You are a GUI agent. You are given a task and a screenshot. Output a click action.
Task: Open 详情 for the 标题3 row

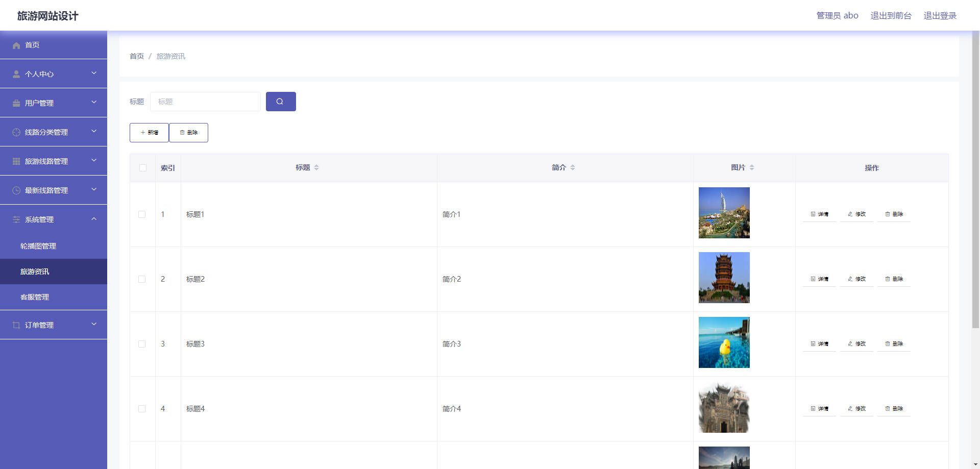tap(819, 344)
